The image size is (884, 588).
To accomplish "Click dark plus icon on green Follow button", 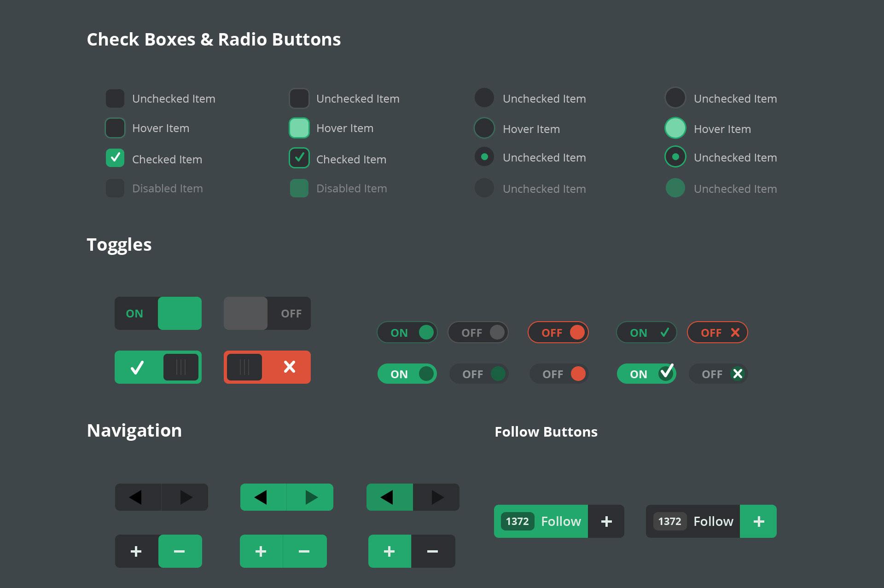I will pos(606,521).
